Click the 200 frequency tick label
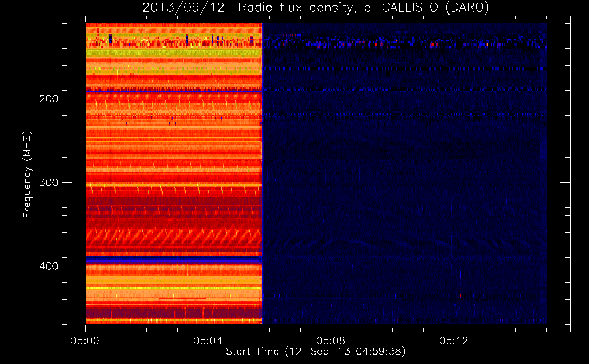Image resolution: width=589 pixels, height=364 pixels. click(x=49, y=99)
